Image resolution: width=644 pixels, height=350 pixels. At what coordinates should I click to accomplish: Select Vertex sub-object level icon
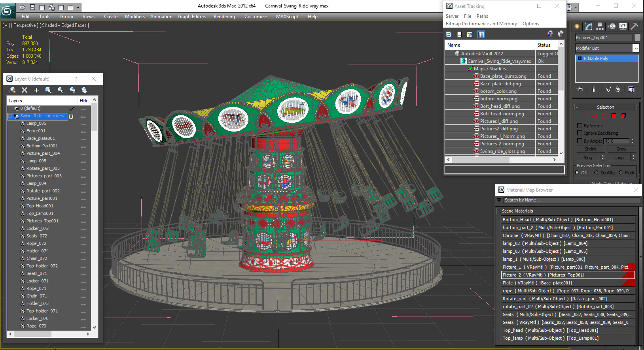585,116
